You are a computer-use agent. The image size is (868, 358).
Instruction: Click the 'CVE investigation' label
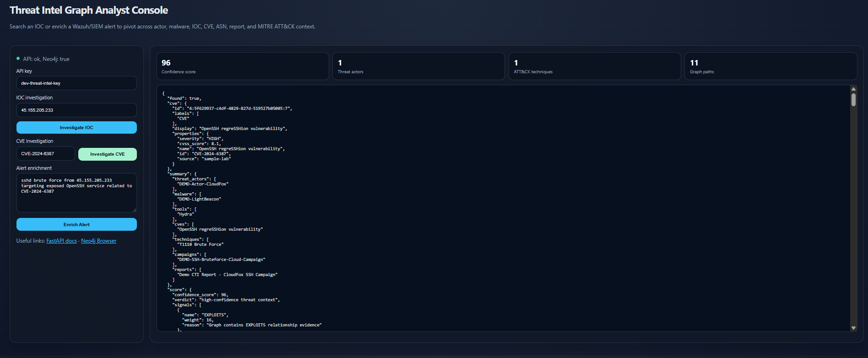(x=35, y=141)
